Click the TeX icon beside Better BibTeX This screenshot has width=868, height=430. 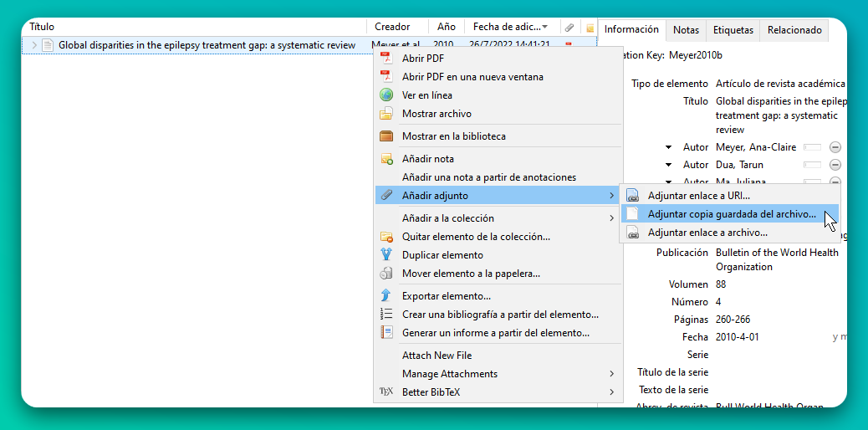tap(385, 392)
